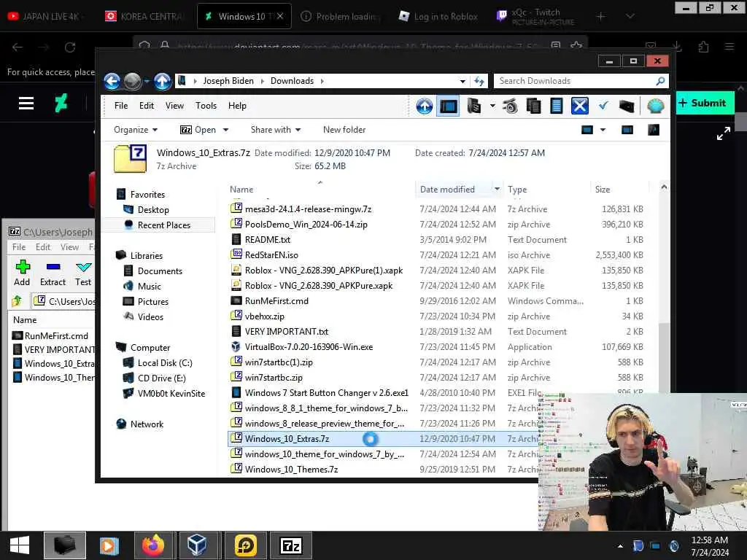Click the Test button in 7-Zip window
Viewport: 747px width, 560px height.
tap(83, 273)
